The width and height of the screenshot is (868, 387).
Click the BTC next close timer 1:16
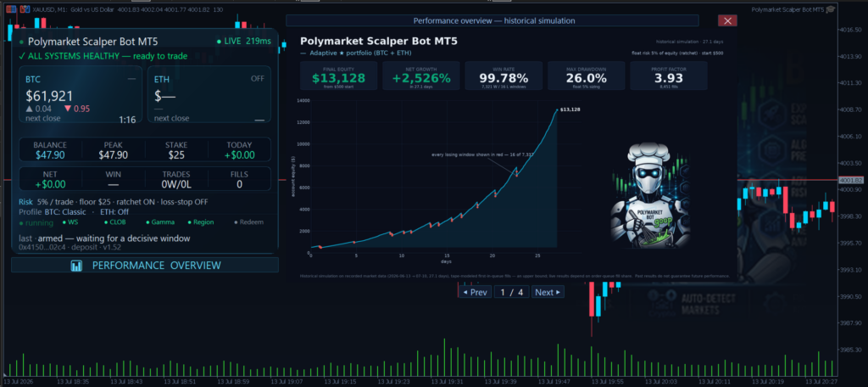(x=127, y=119)
